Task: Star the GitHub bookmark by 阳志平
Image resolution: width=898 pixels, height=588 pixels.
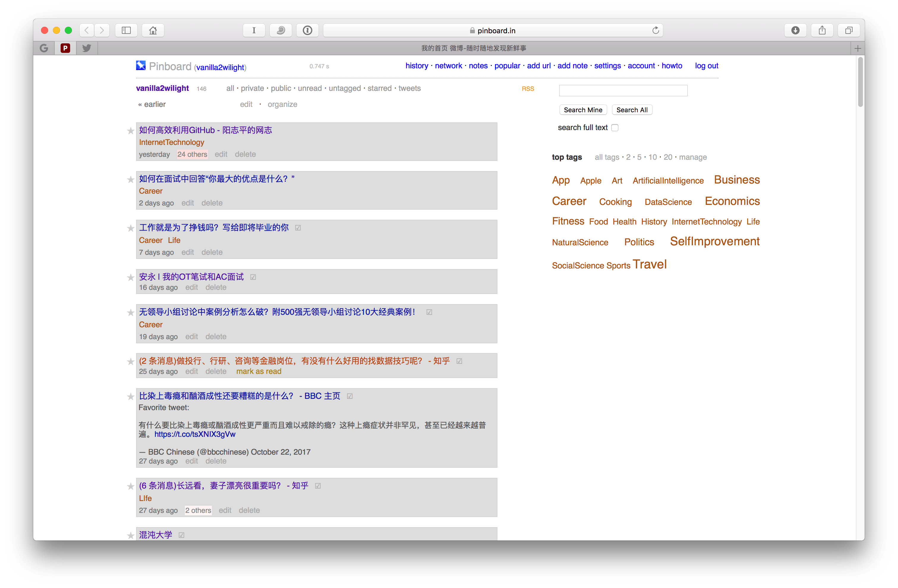Action: point(130,131)
